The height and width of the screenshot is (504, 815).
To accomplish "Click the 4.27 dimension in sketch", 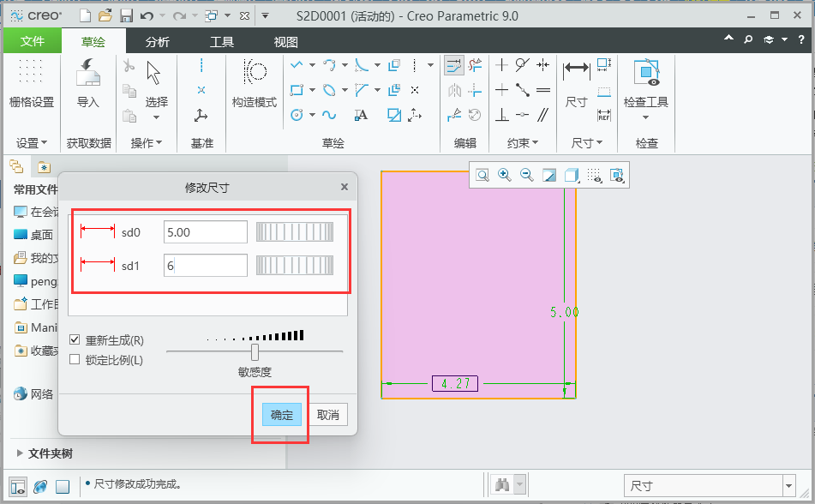I will click(455, 384).
